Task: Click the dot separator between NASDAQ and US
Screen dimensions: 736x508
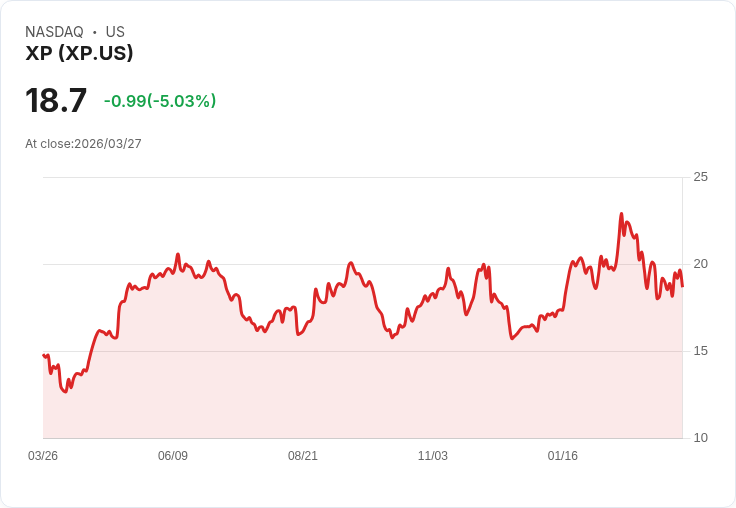Action: click(95, 32)
